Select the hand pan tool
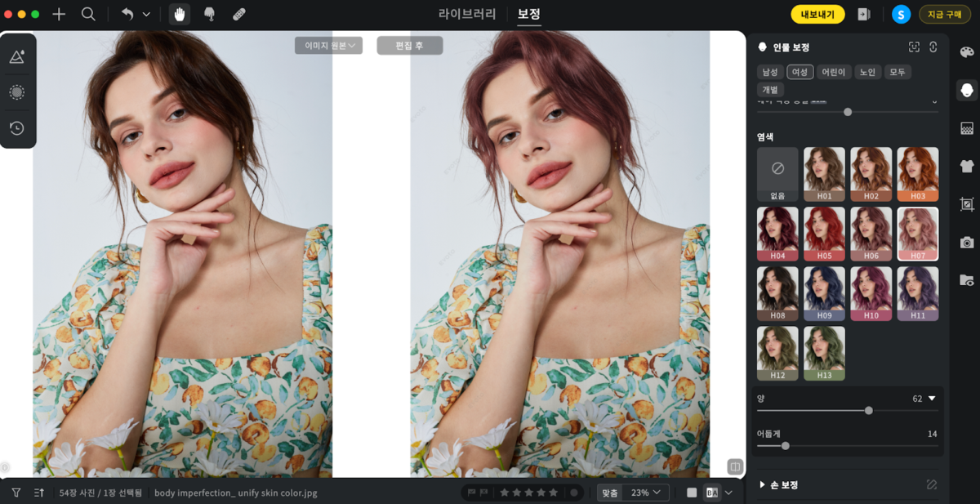The height and width of the screenshot is (504, 980). [180, 14]
